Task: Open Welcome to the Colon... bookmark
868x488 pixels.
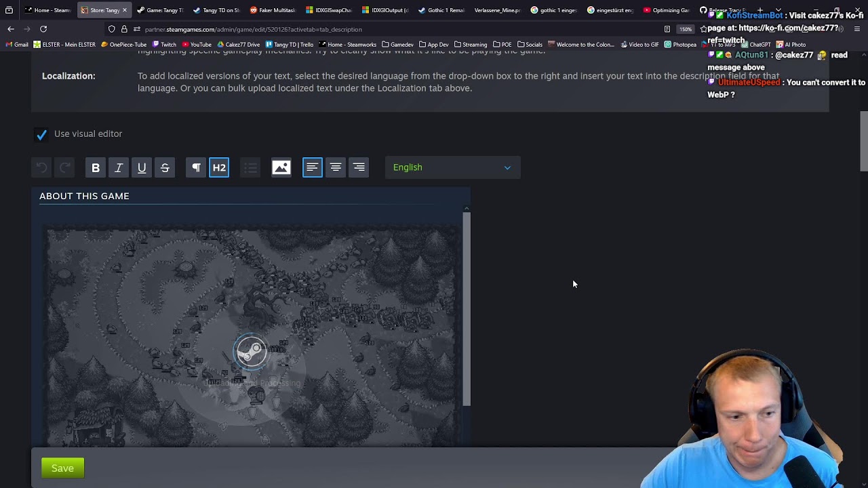Action: (x=580, y=45)
